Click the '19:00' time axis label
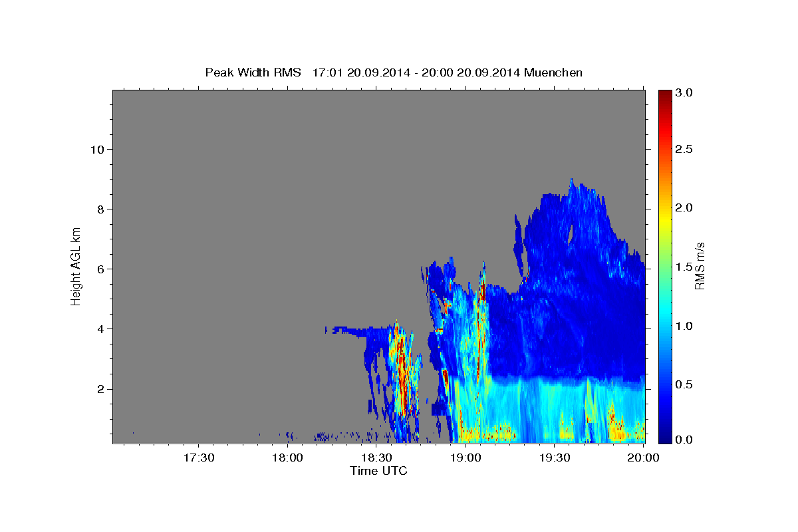 click(x=465, y=458)
